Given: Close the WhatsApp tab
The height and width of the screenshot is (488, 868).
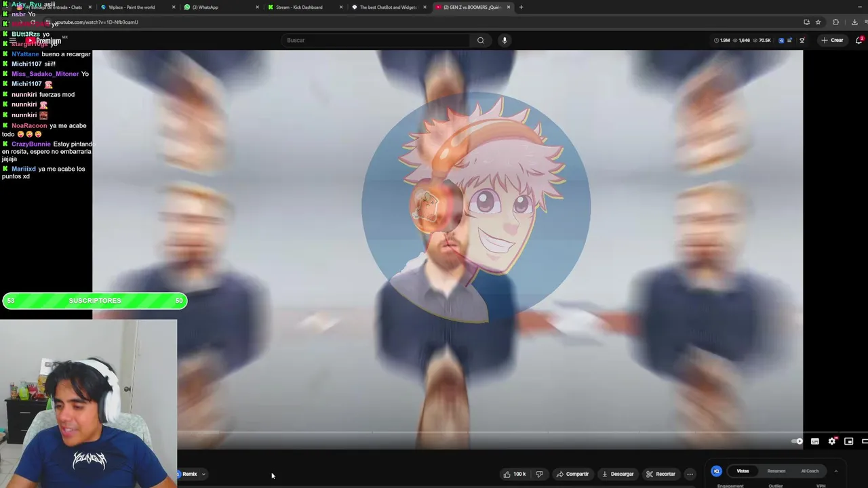Looking at the screenshot, I should (257, 7).
